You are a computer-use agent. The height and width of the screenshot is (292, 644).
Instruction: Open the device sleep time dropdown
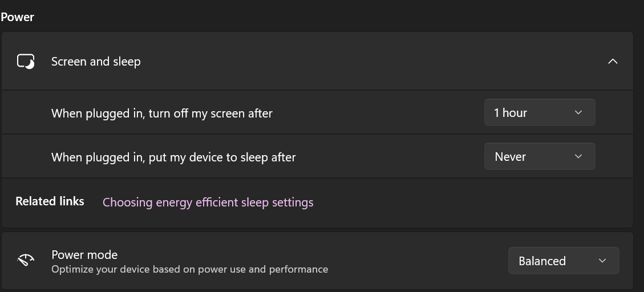click(539, 157)
